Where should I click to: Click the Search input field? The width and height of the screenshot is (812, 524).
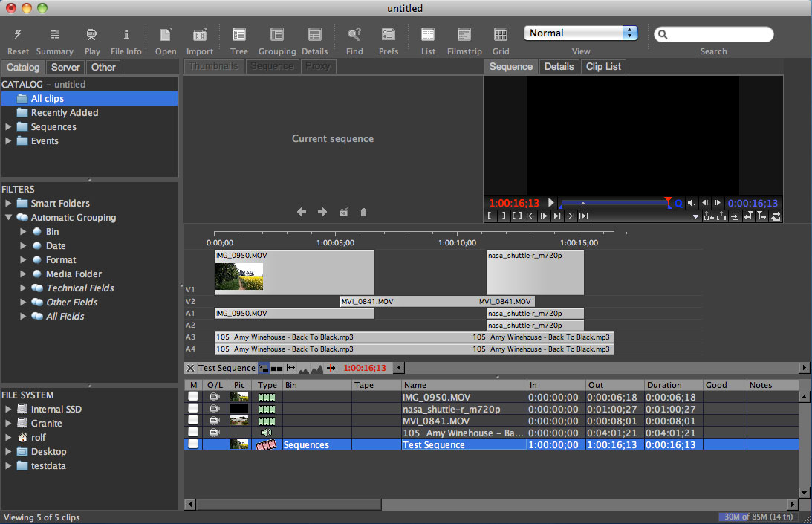pyautogui.click(x=714, y=35)
